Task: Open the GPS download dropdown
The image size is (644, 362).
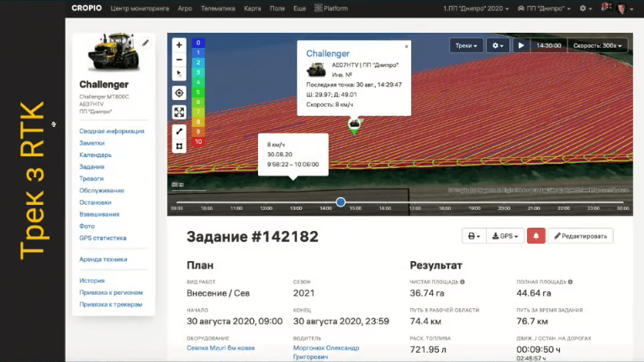Action: [505, 236]
